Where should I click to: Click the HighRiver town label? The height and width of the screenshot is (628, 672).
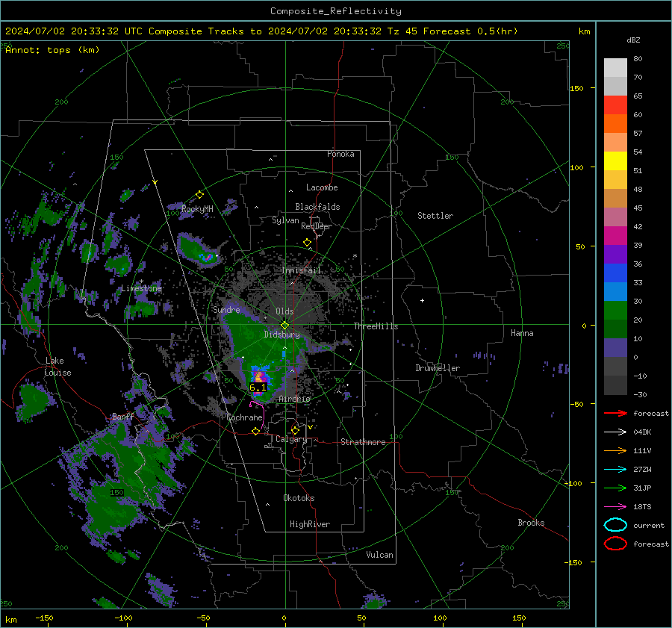coord(310,524)
